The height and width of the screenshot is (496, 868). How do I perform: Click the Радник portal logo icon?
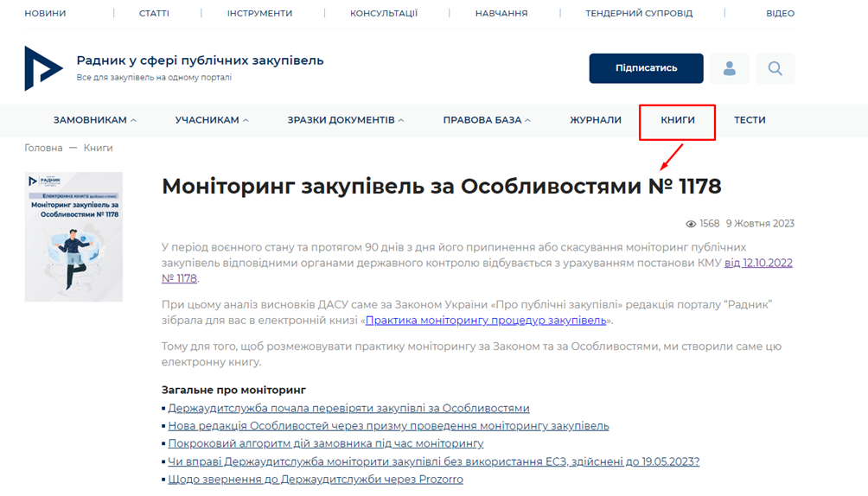[x=43, y=68]
